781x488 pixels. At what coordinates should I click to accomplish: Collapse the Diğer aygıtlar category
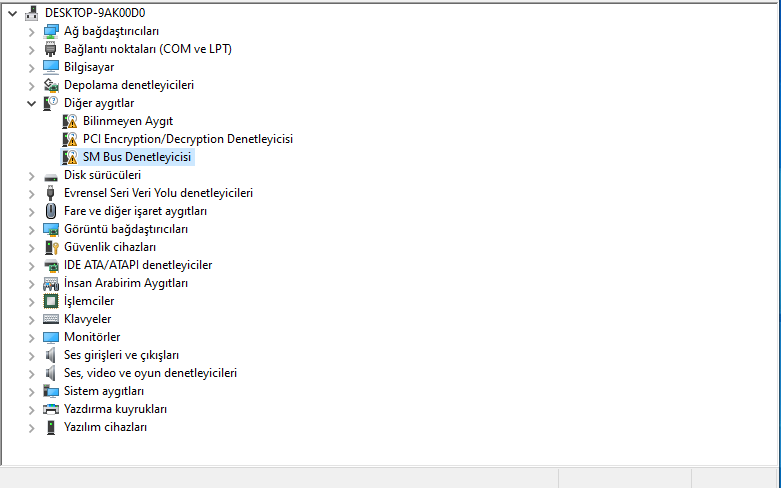tap(31, 104)
